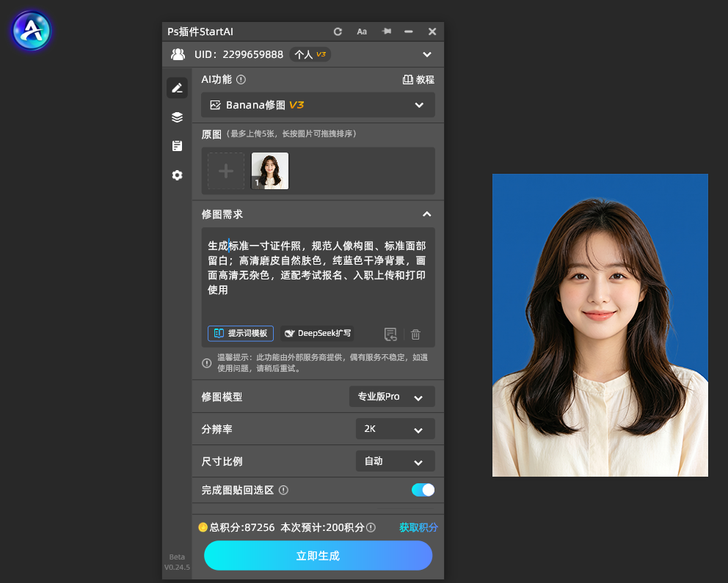
Task: Click the prompt history icon beside trash
Action: (x=390, y=334)
